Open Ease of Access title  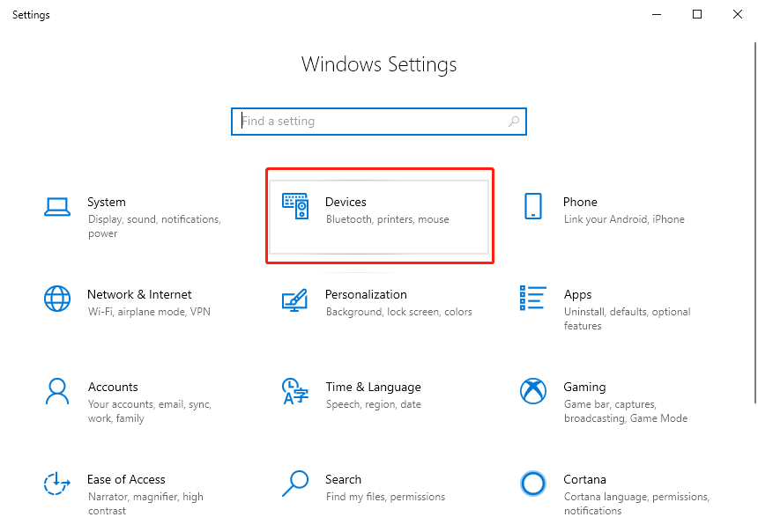click(x=126, y=479)
